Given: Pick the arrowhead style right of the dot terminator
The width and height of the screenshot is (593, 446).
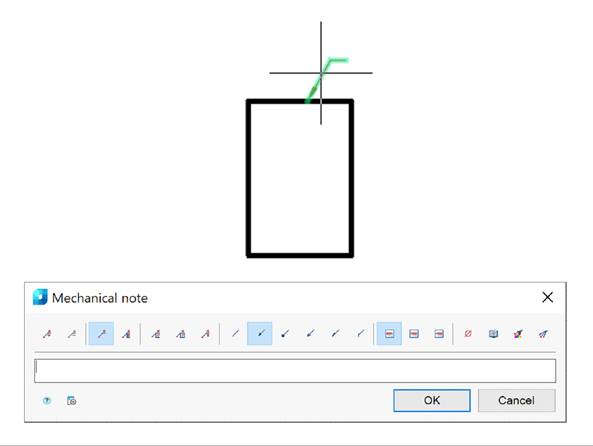Looking at the screenshot, I should 310,333.
